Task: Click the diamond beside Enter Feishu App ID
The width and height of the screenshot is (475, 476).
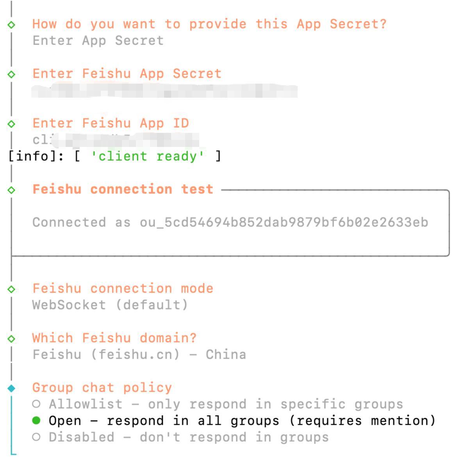Action: point(12,124)
